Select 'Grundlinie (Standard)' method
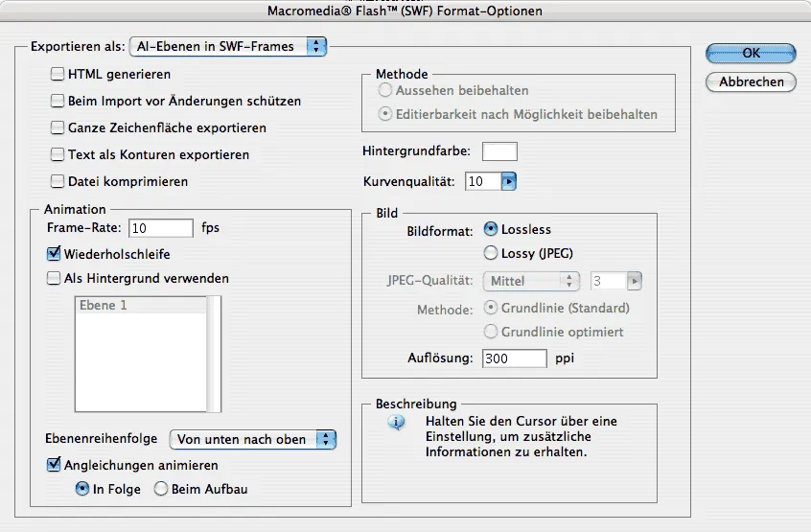811x532 pixels. coord(490,308)
